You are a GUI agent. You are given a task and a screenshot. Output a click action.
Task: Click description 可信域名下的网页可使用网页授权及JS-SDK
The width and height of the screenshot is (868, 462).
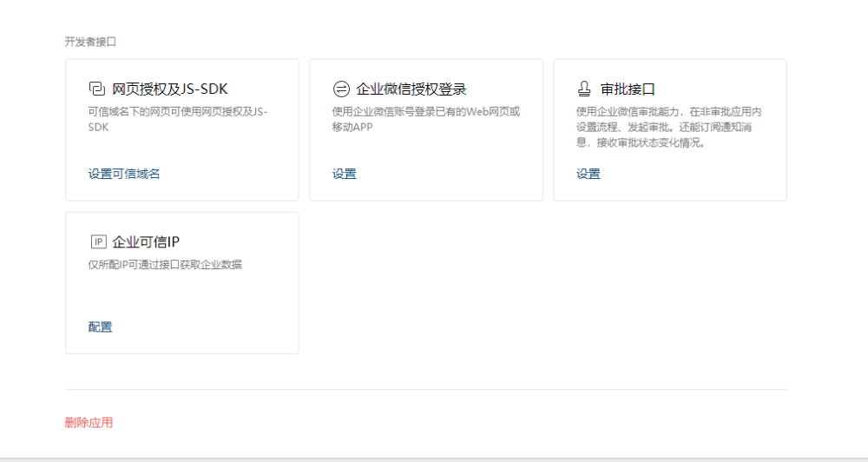pos(178,120)
